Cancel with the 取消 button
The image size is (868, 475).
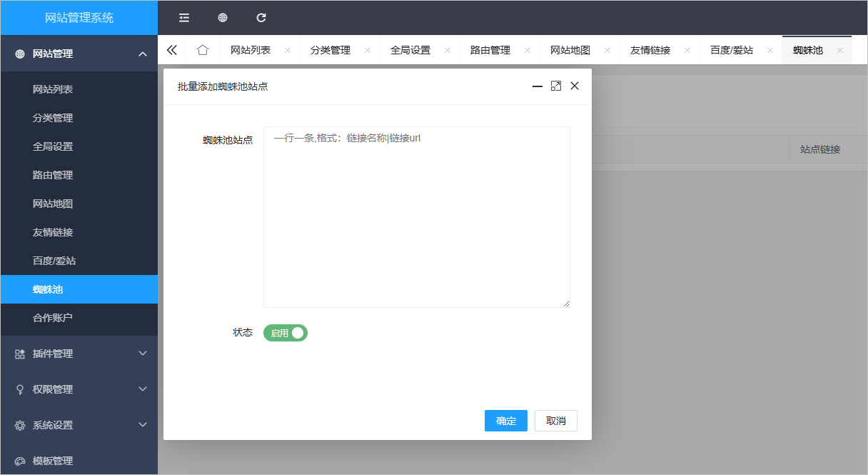tap(556, 421)
